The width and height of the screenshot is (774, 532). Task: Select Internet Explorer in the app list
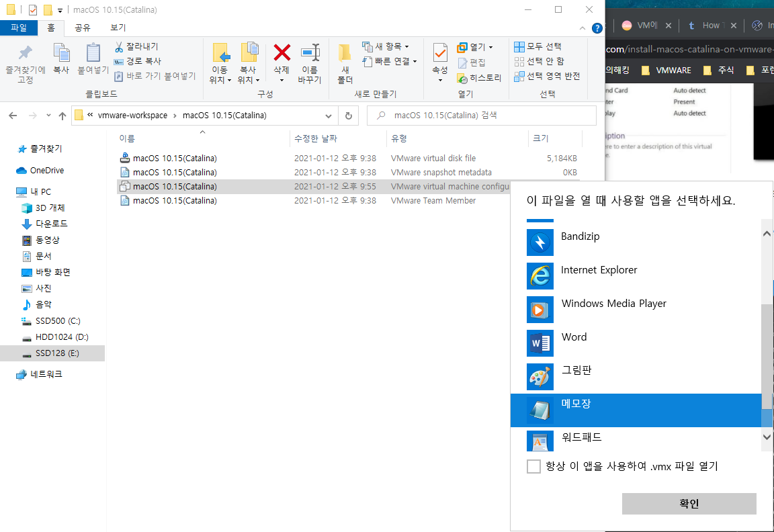pyautogui.click(x=636, y=275)
